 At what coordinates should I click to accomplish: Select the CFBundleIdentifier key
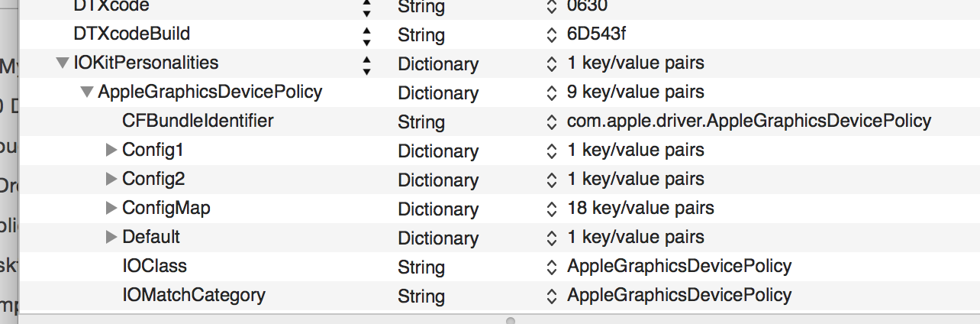198,121
